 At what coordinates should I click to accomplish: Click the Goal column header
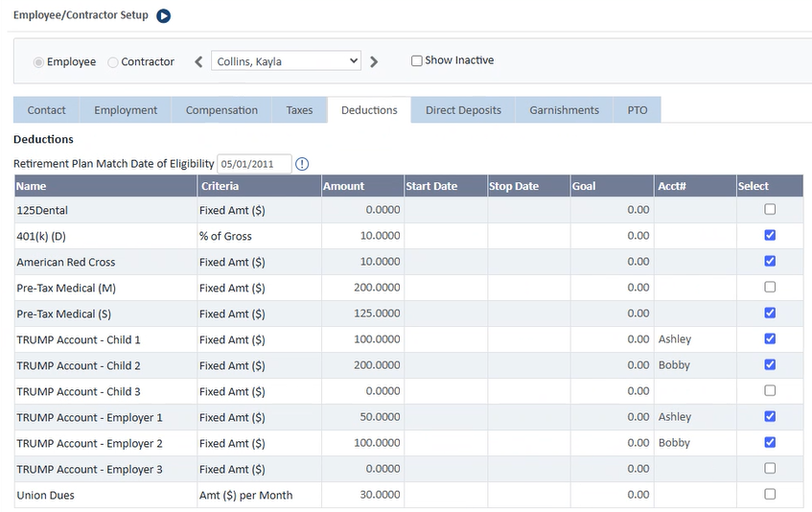pyautogui.click(x=612, y=186)
